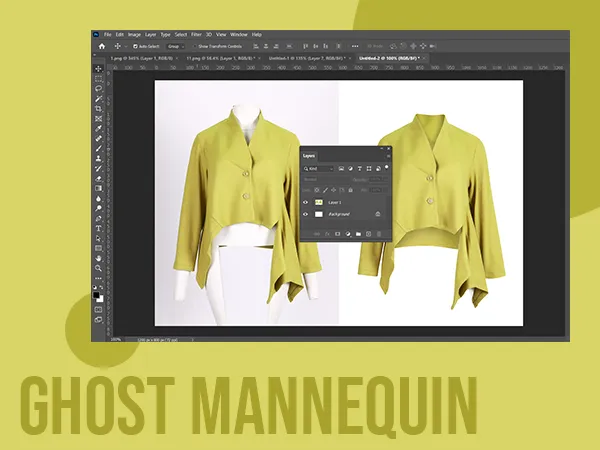600x450 pixels.
Task: Toggle filter for smart objects
Action: pyautogui.click(x=378, y=168)
